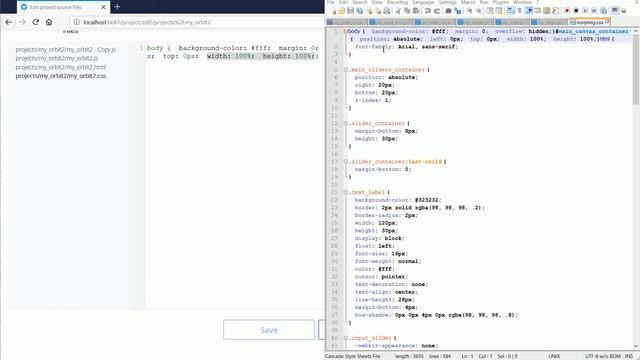Click the Notepad++ vertical scrollbar thumb
Image resolution: width=640 pixels, height=360 pixels.
pyautogui.click(x=636, y=69)
